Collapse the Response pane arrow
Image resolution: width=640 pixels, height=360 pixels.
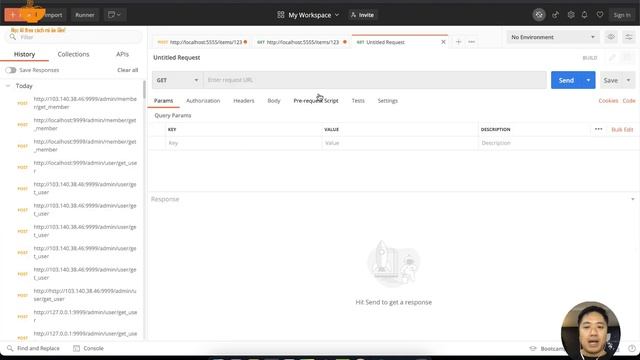633,199
